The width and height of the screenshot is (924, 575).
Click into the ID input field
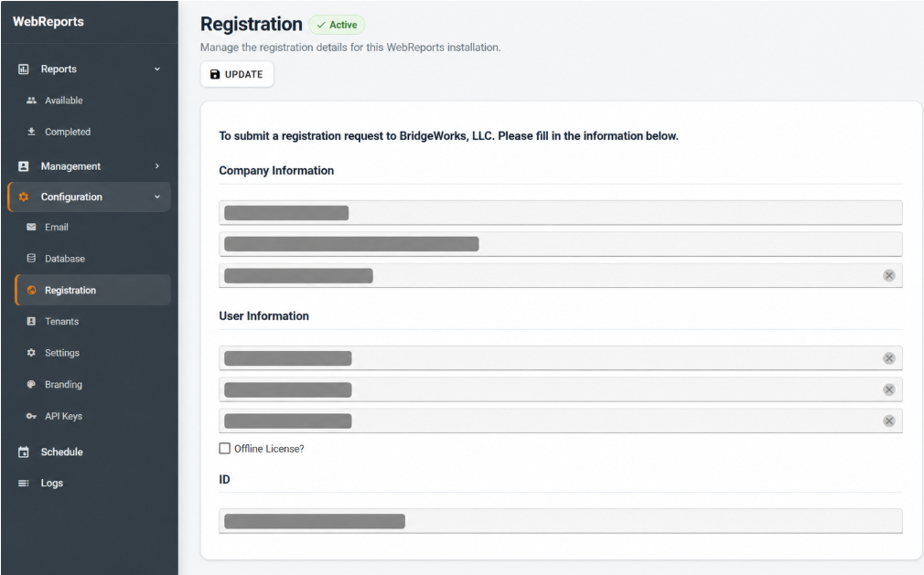(561, 521)
